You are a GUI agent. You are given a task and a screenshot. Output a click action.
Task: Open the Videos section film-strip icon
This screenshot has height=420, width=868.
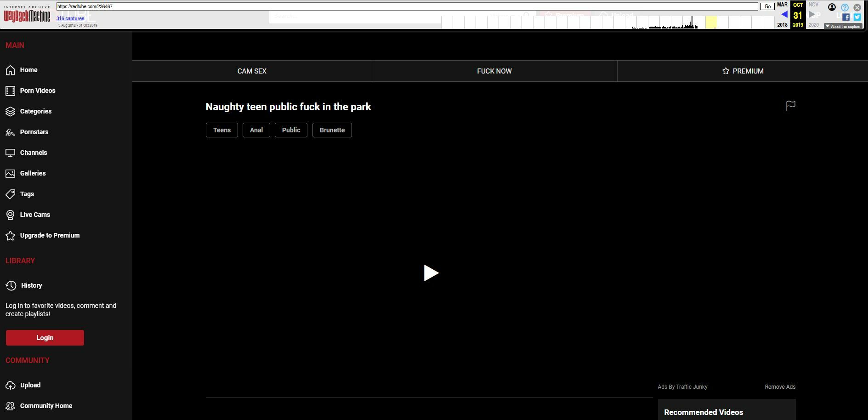(11, 91)
